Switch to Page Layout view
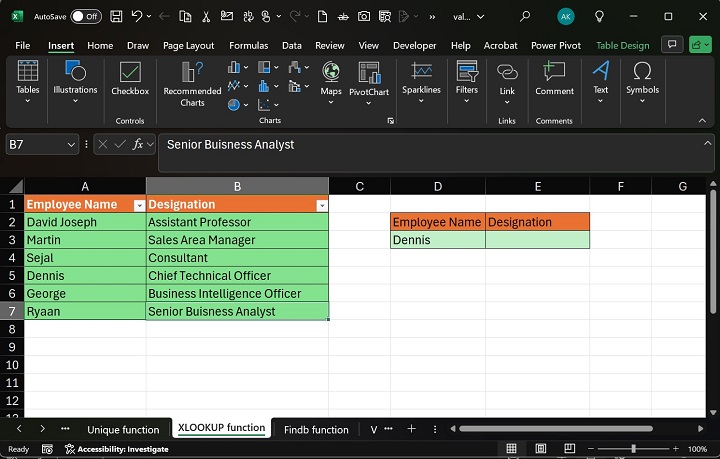This screenshot has width=720, height=459. click(539, 449)
